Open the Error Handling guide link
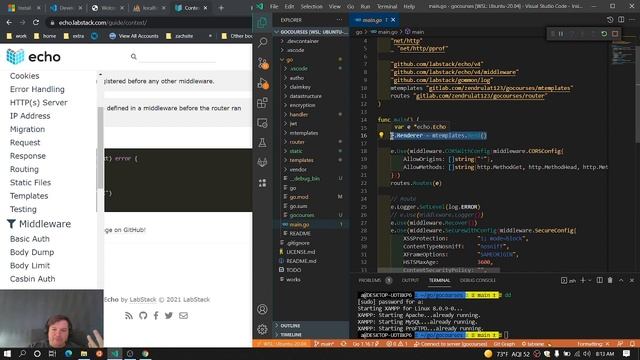 (x=37, y=89)
